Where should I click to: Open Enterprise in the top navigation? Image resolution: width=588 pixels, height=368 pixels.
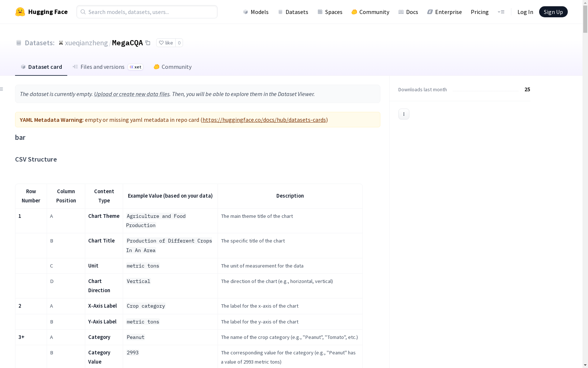(x=445, y=12)
